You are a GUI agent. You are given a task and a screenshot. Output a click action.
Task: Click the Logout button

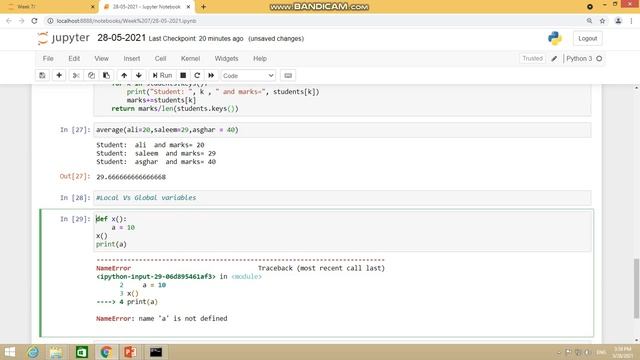(588, 38)
